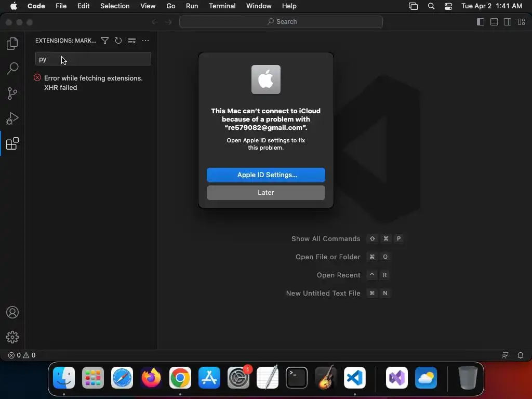Screen dimensions: 532x399
Task: Go forward with the navigation arrow
Action: [169, 22]
